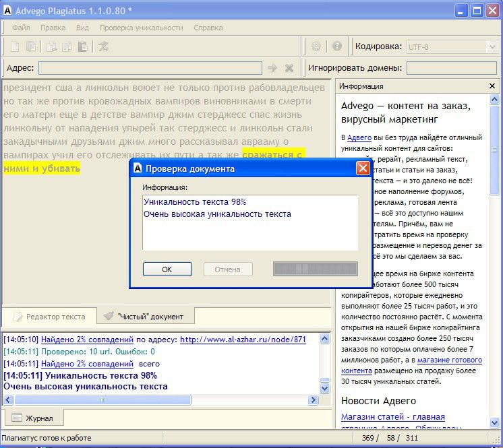Image resolution: width=503 pixels, height=448 pixels.
Task: Click bold log line Уникальность текста 98%
Action: [80, 375]
